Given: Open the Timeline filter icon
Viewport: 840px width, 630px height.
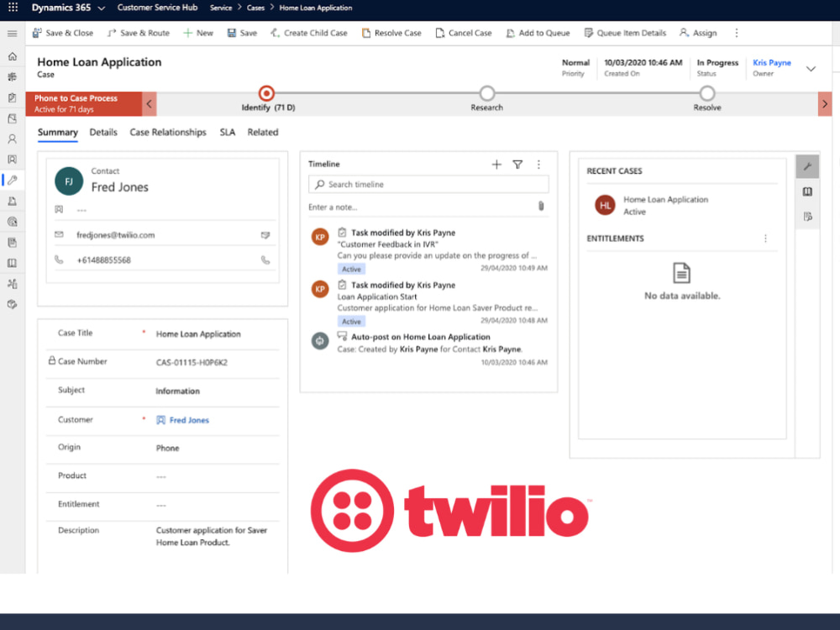Looking at the screenshot, I should pos(517,165).
